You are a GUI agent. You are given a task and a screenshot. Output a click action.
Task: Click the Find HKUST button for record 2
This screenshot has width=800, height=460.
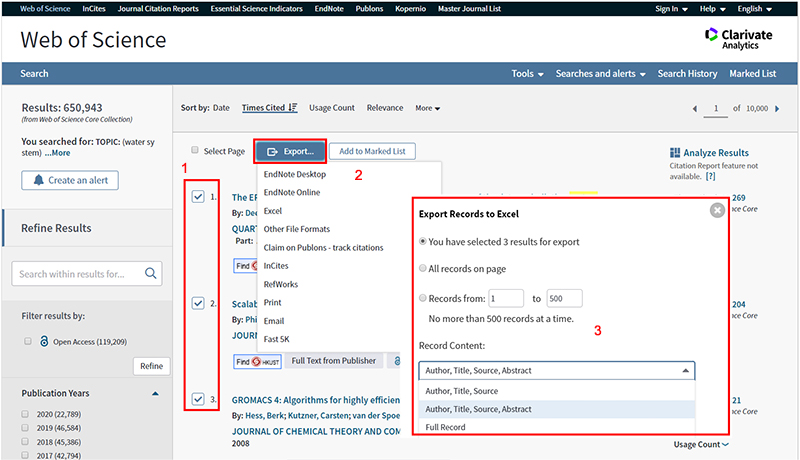257,361
